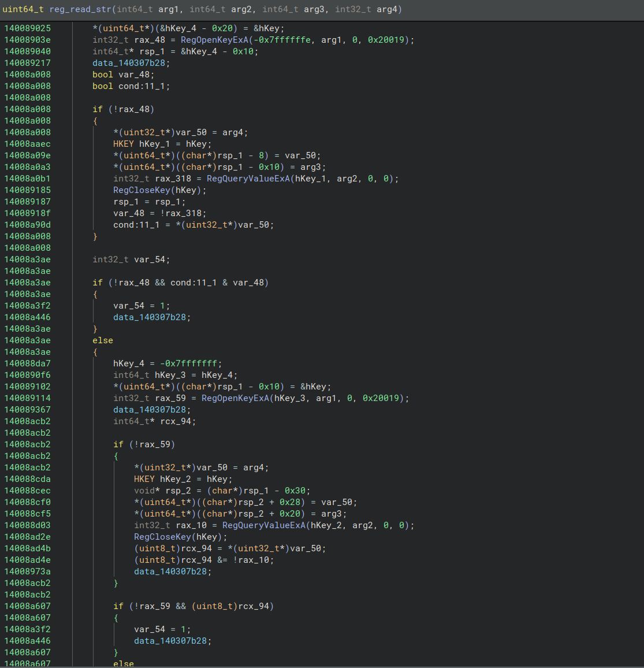Click address 140088da7 in the gutter
Viewport: 644px width, 668px height.
click(27, 363)
